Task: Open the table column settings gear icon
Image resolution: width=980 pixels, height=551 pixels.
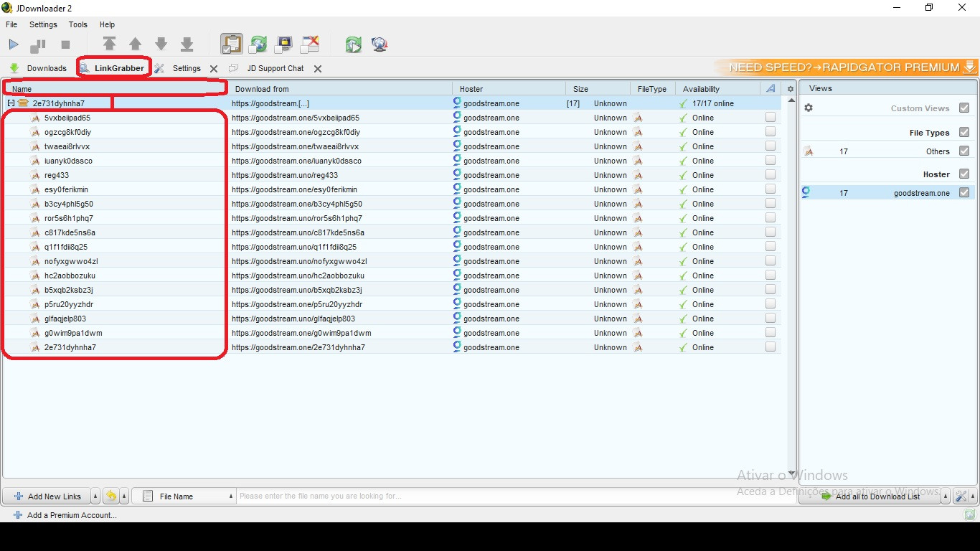Action: 791,89
